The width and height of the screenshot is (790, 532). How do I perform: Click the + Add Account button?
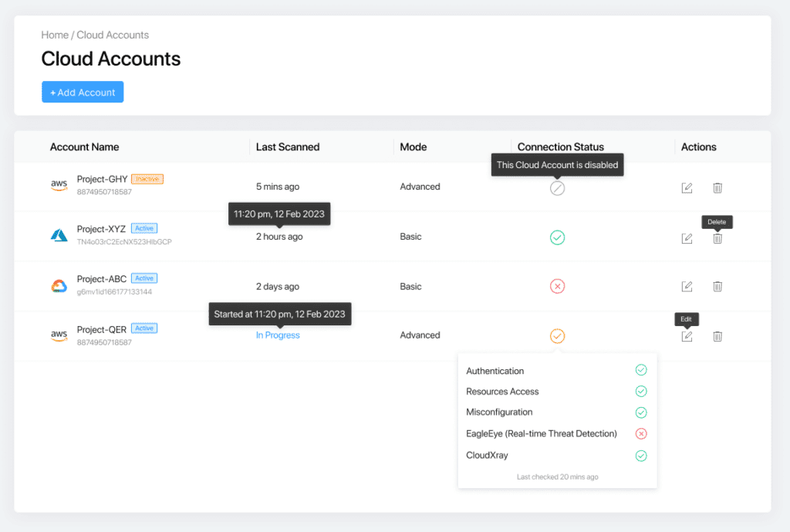click(x=83, y=92)
